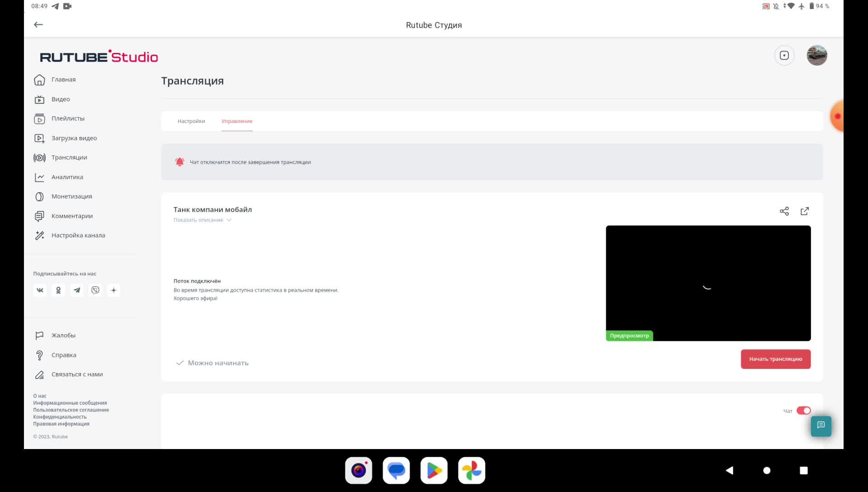Image resolution: width=868 pixels, height=492 pixels.
Task: Disable the Чат toggle switch
Action: pos(803,411)
